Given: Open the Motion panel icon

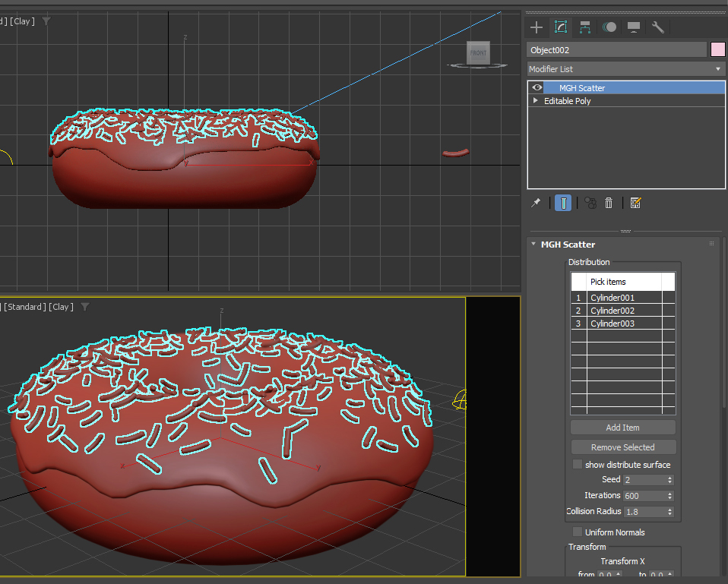Looking at the screenshot, I should click(609, 27).
